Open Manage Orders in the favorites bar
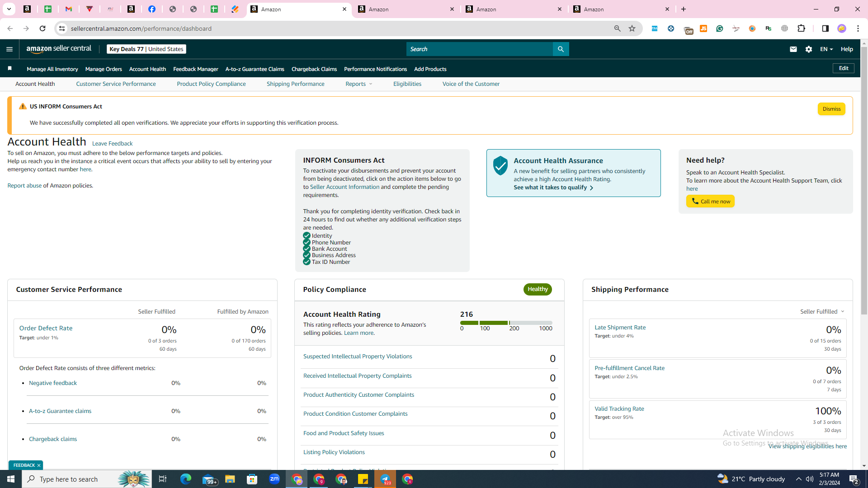Viewport: 868px width, 488px height. pos(104,69)
